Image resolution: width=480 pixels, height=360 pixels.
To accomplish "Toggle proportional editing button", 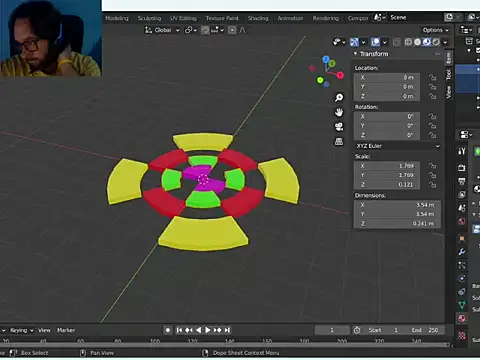I will (x=232, y=30).
